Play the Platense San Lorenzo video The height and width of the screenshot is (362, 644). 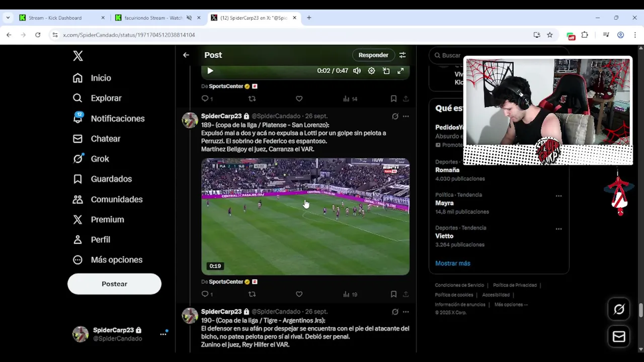tap(305, 217)
